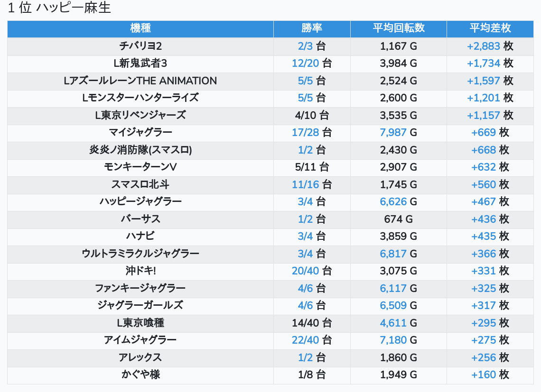
Task: Sort by the 勝率 column header
Action: coord(312,28)
